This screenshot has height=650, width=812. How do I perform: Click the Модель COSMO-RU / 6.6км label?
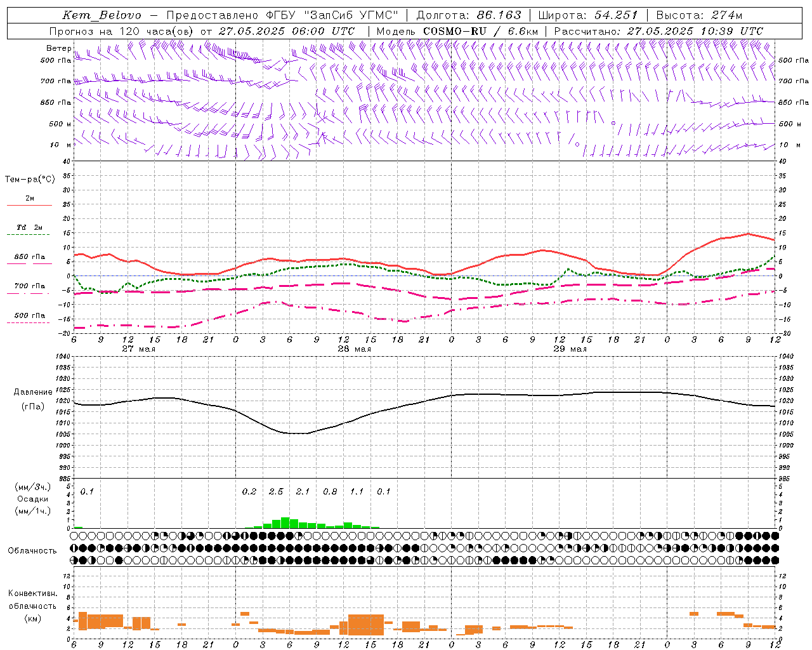457,31
